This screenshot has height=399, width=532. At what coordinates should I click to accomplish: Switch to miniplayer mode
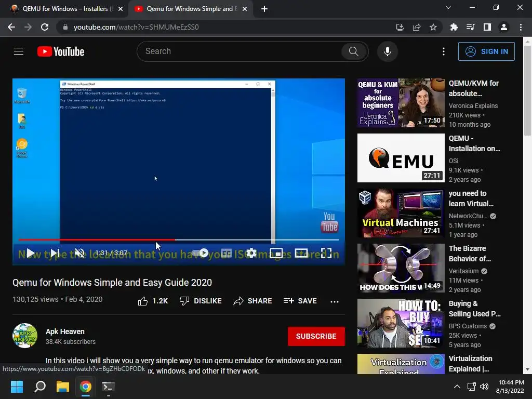pyautogui.click(x=276, y=253)
